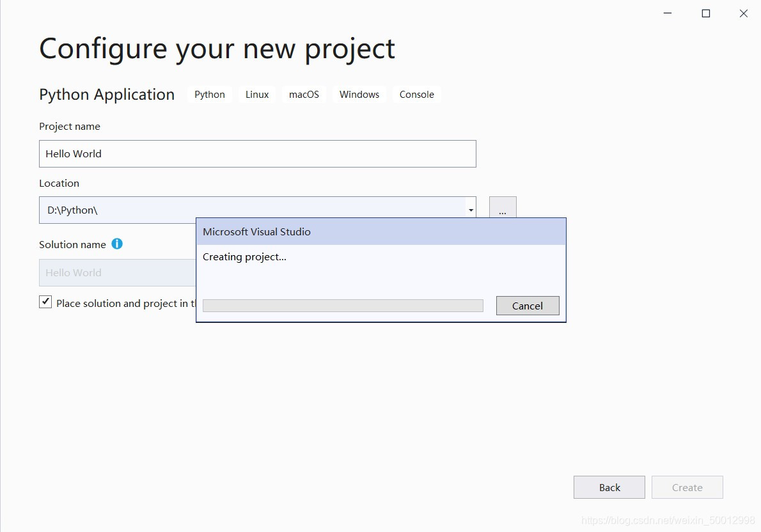The height and width of the screenshot is (532, 761).
Task: Click the Python Application heading
Action: [107, 94]
